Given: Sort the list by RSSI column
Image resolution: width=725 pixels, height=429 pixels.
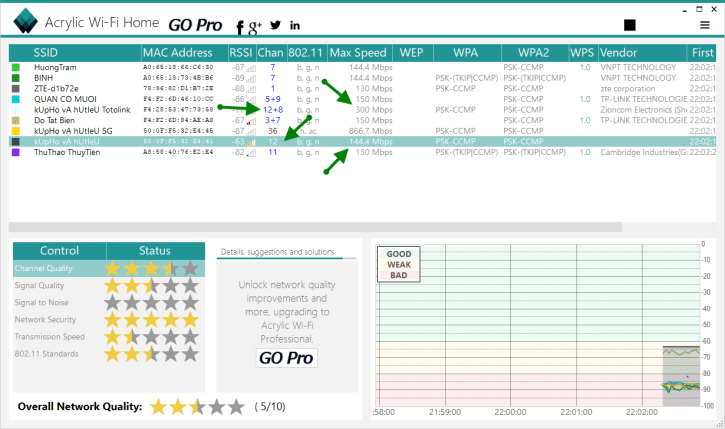Looking at the screenshot, I should [241, 52].
